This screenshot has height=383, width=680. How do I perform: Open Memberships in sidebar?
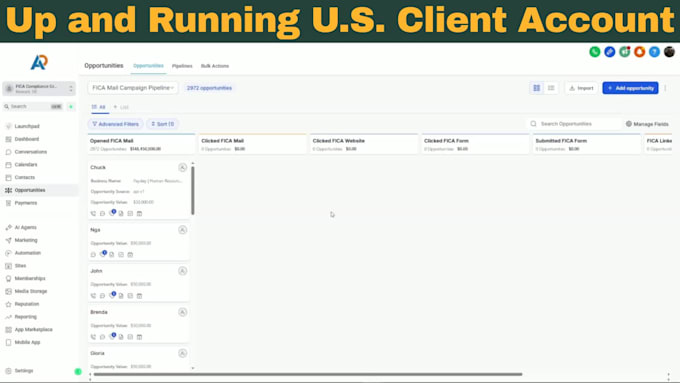coord(29,278)
